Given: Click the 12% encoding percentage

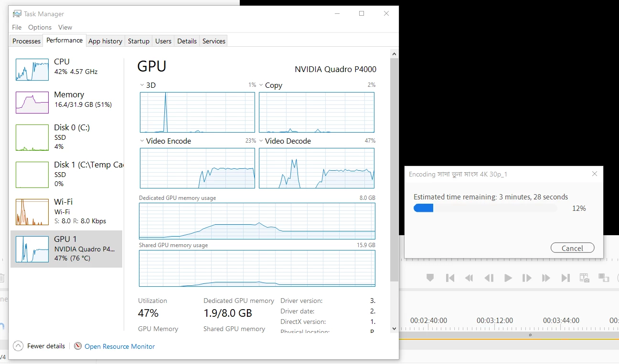Looking at the screenshot, I should coord(579,208).
